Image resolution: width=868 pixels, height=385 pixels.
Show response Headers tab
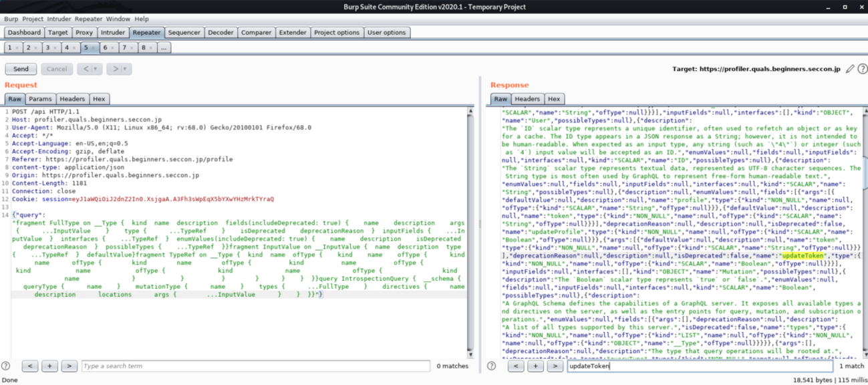[527, 99]
